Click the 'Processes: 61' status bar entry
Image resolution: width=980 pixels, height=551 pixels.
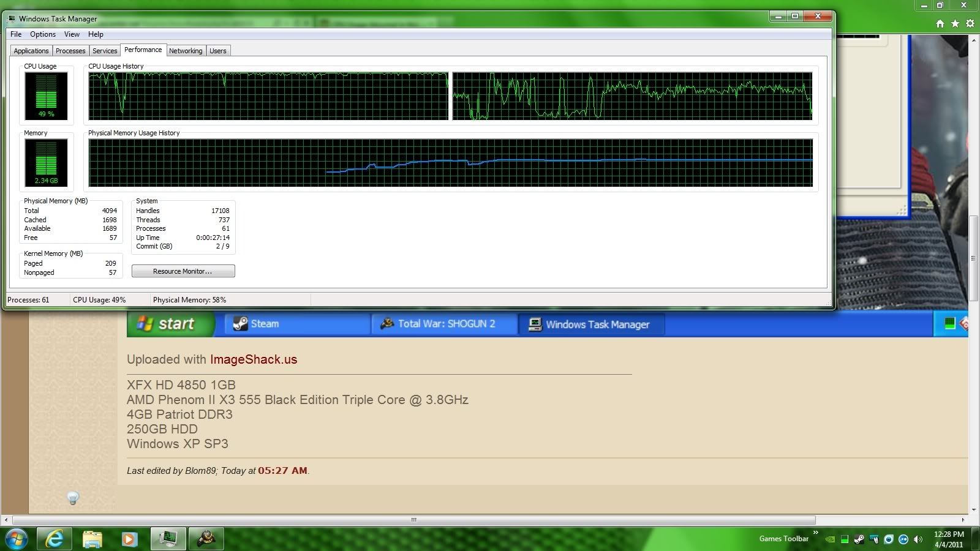(x=28, y=300)
